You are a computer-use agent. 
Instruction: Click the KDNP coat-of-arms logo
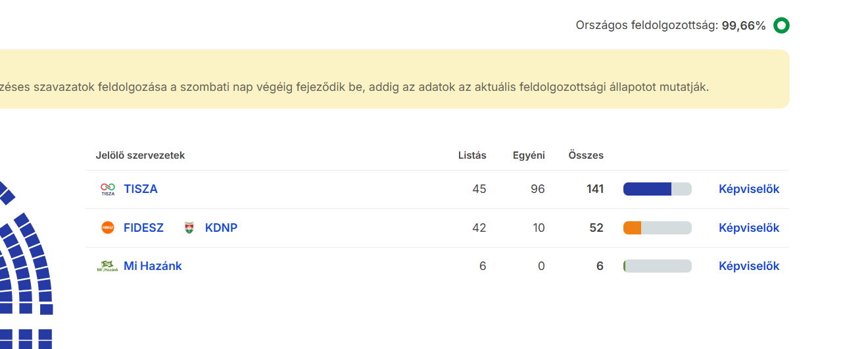point(189,228)
